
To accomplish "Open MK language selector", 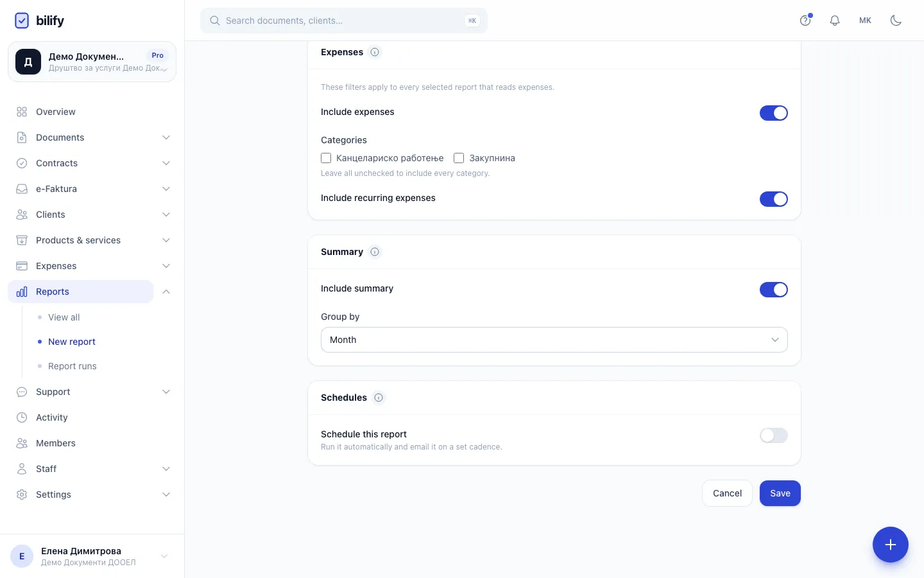I will point(866,21).
